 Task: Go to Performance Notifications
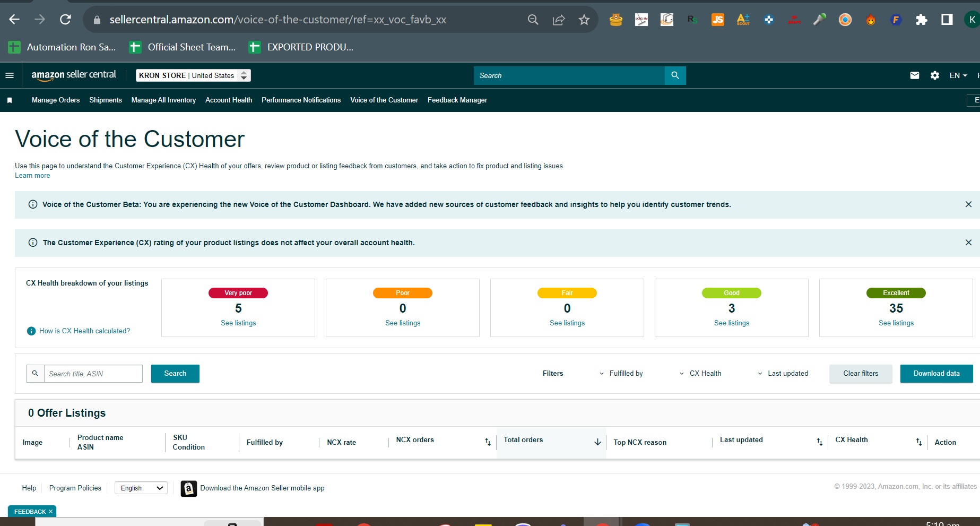click(x=301, y=100)
